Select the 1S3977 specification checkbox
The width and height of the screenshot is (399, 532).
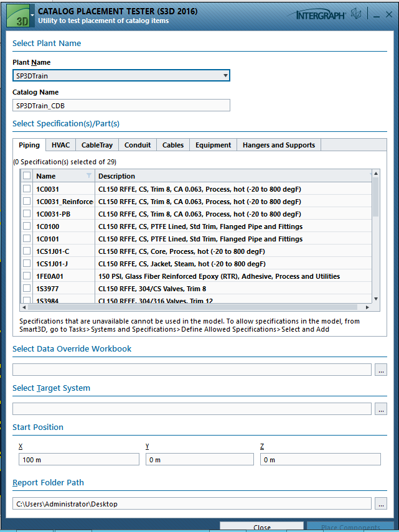click(27, 288)
